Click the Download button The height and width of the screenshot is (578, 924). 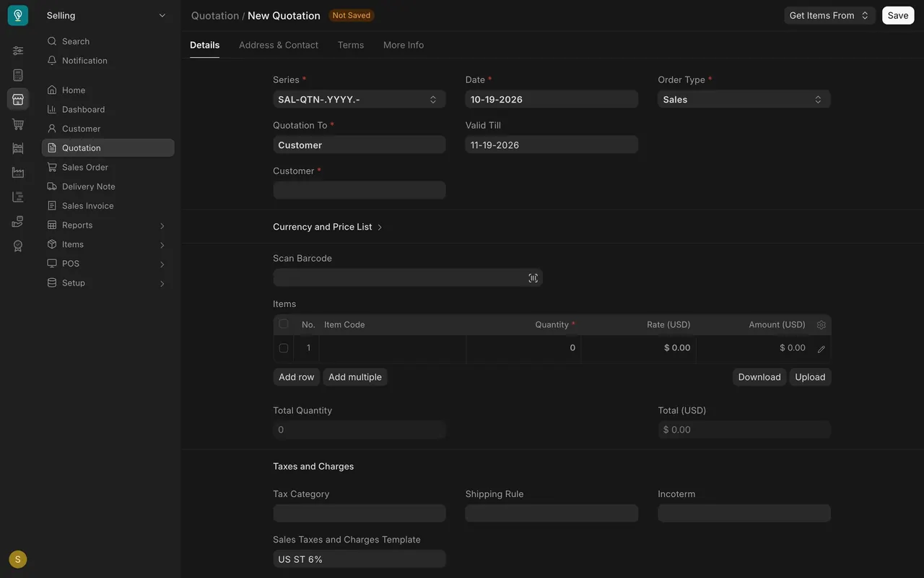(759, 377)
